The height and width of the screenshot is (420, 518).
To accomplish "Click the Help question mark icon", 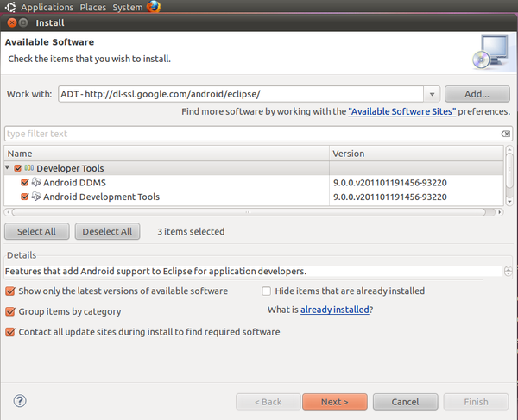I will [20, 401].
